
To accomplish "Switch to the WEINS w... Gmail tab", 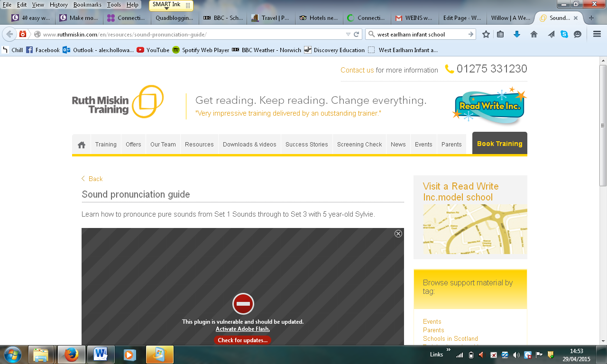I will click(414, 18).
